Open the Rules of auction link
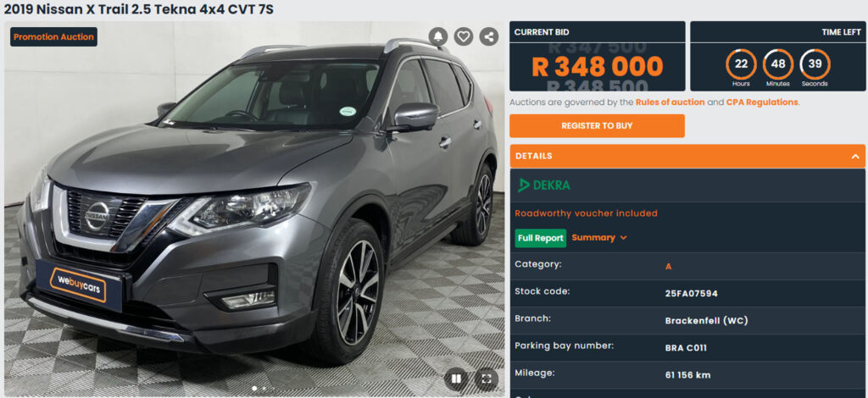This screenshot has height=398, width=868. pyautogui.click(x=670, y=102)
